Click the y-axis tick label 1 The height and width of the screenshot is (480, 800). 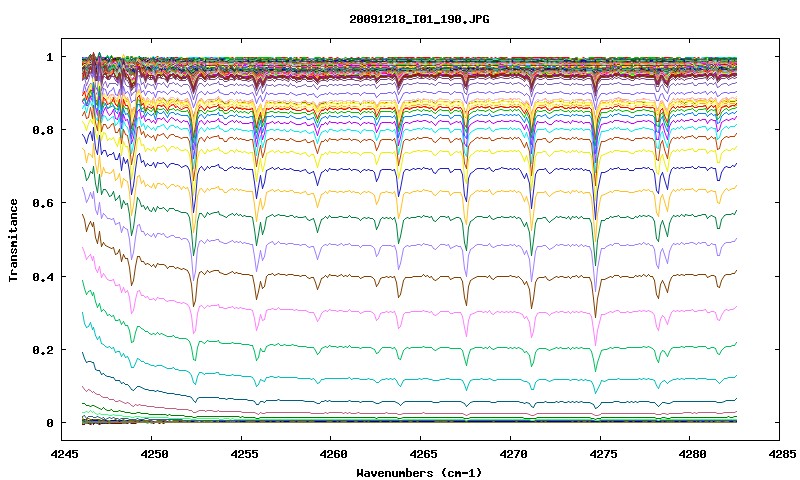tap(49, 57)
